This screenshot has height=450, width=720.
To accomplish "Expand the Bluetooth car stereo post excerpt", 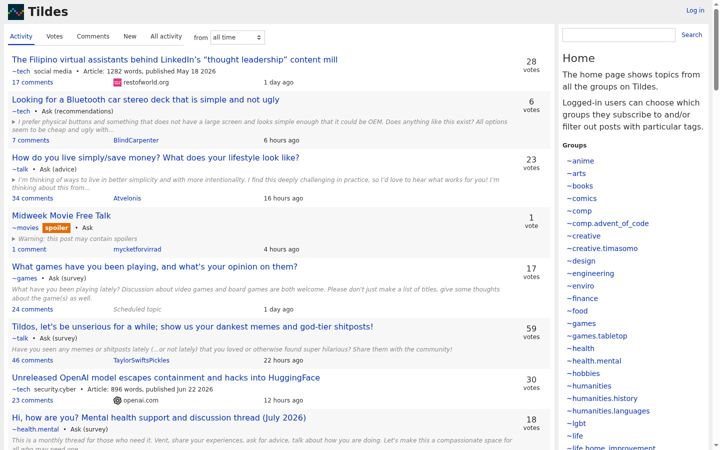I will click(14, 122).
